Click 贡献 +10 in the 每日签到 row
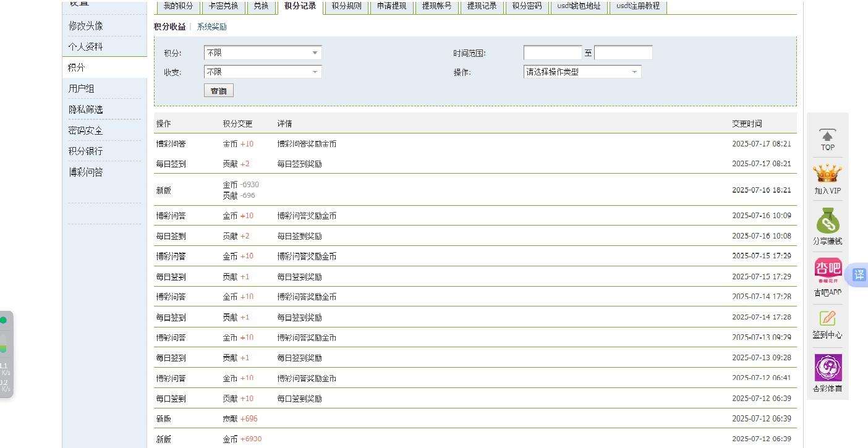 coord(239,399)
